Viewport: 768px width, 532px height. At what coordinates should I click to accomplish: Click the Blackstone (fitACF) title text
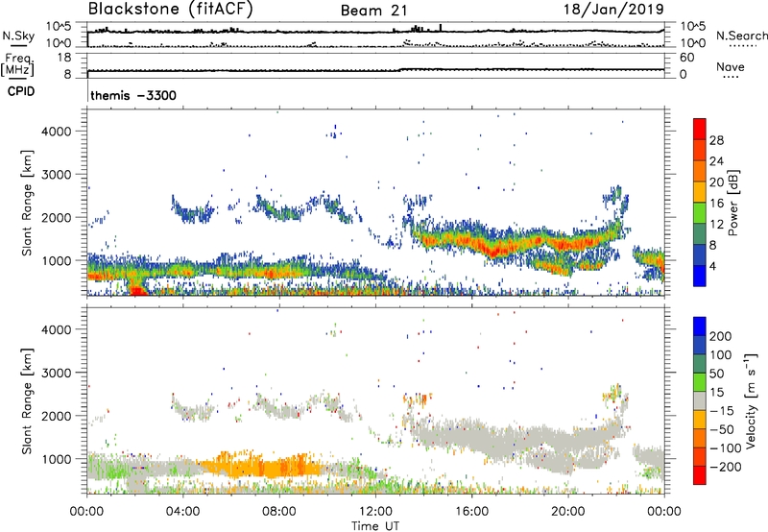(171, 10)
